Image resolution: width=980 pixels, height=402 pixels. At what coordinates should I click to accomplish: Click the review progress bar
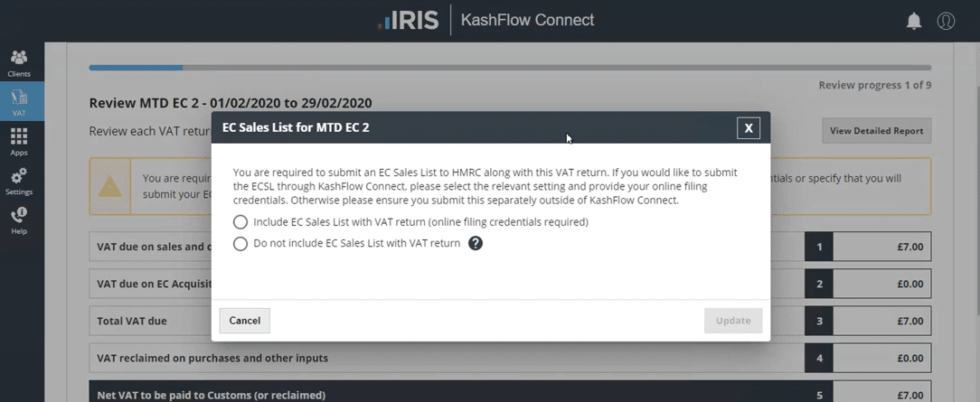509,67
